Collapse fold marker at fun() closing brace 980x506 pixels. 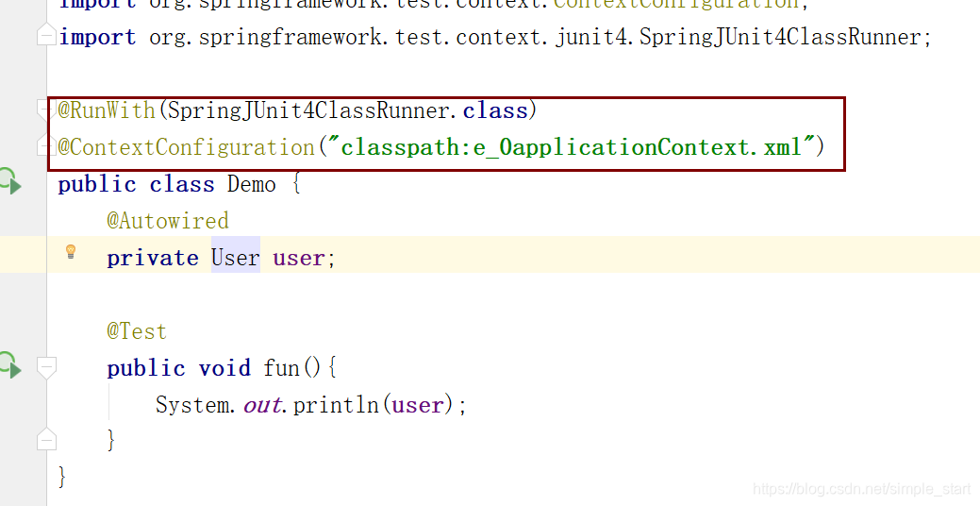pyautogui.click(x=47, y=440)
